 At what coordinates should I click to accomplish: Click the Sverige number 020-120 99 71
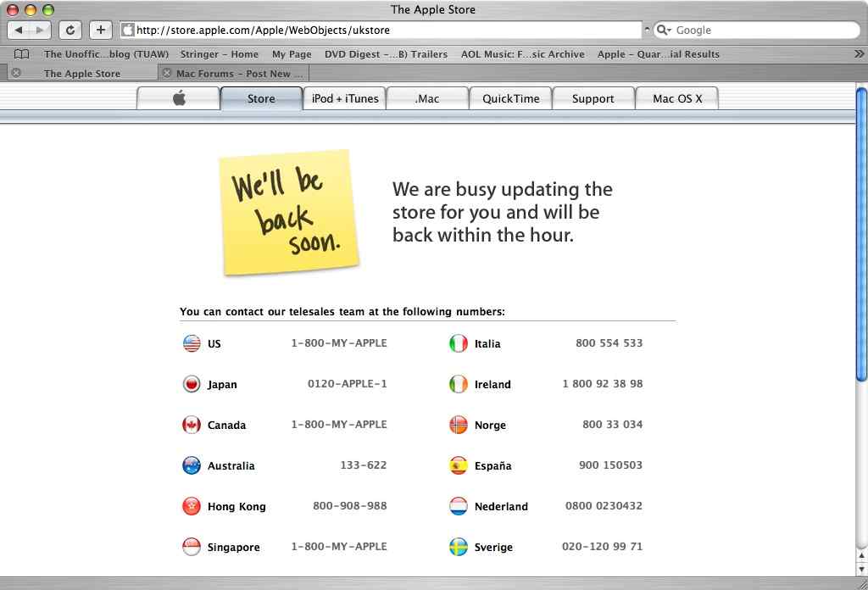tap(603, 547)
